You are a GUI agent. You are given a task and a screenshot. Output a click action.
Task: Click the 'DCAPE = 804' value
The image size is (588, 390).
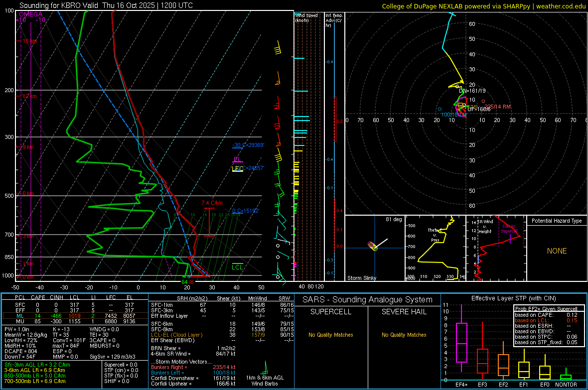tap(20, 351)
